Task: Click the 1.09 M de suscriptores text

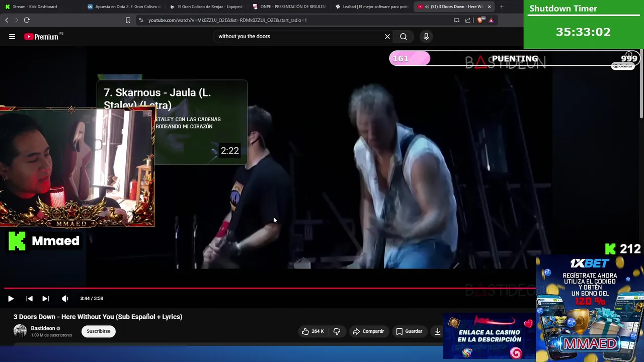Action: pyautogui.click(x=51, y=335)
